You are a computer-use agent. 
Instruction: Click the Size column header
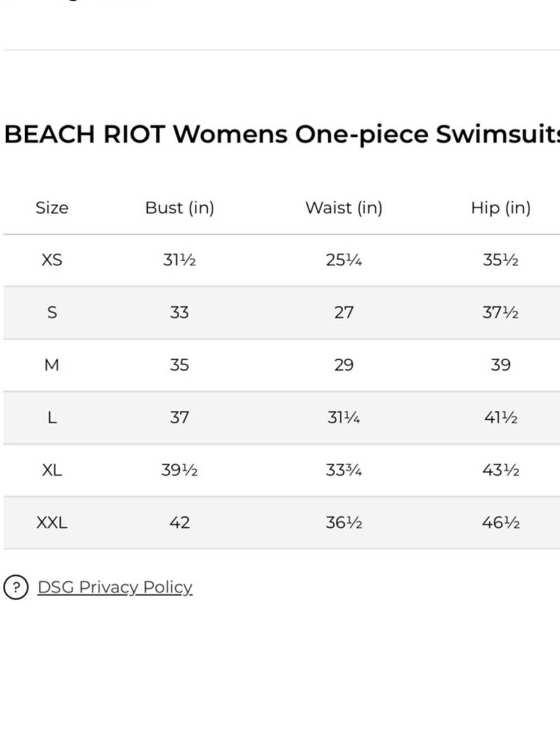coord(52,208)
